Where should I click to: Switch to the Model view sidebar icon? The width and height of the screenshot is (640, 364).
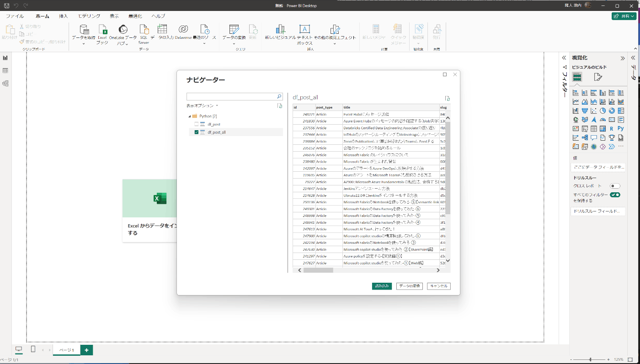5,84
